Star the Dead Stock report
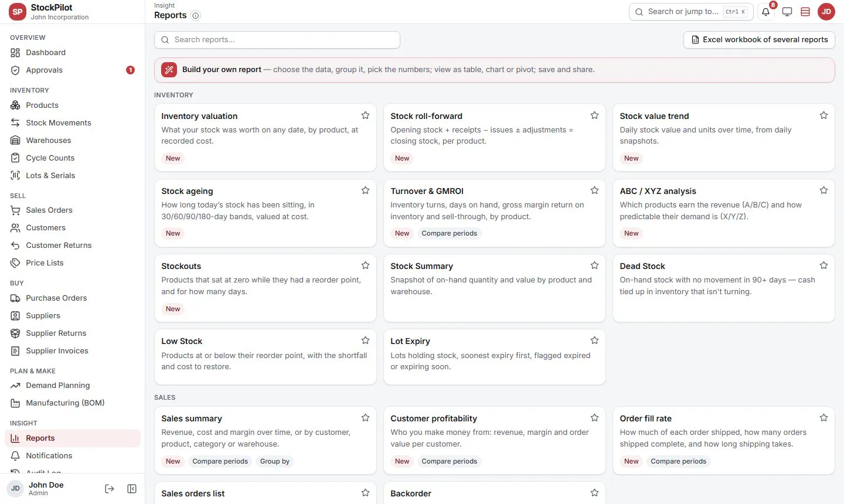Viewport: 844px width, 504px height. pos(823,265)
